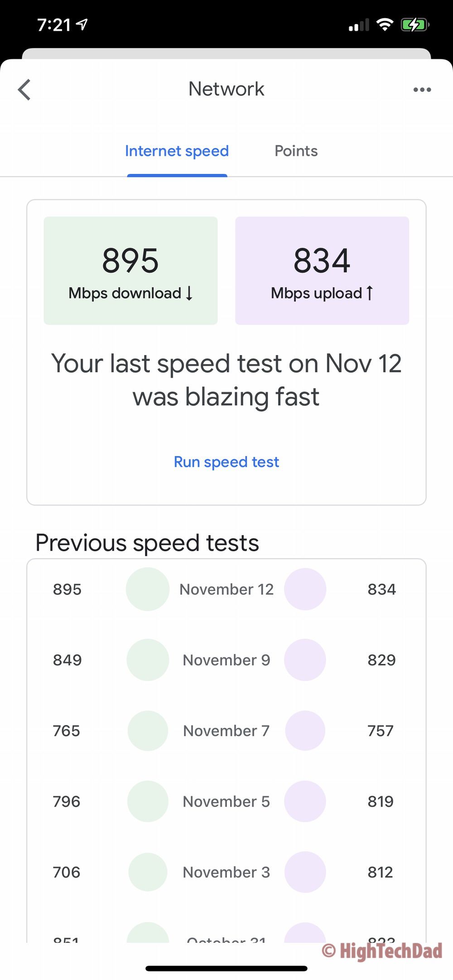Screen dimensions: 453x980
Task: Tap the 7:21 clock in status bar
Action: click(x=54, y=25)
